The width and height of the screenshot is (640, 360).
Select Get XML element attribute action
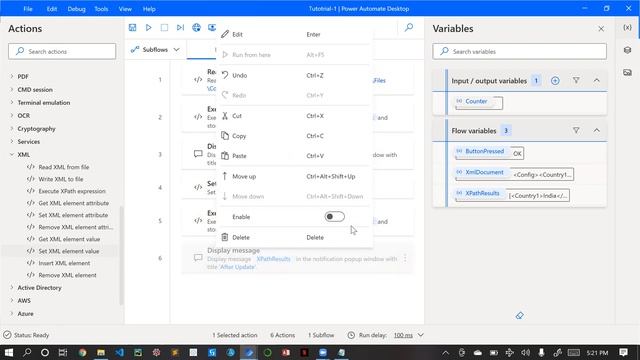(73, 203)
